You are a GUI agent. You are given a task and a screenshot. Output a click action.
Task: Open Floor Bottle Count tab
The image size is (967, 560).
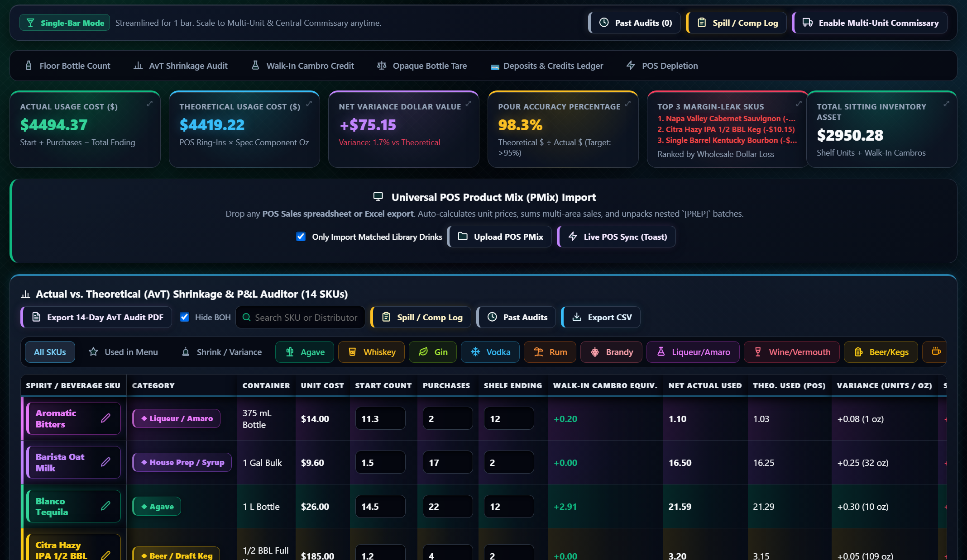point(68,66)
